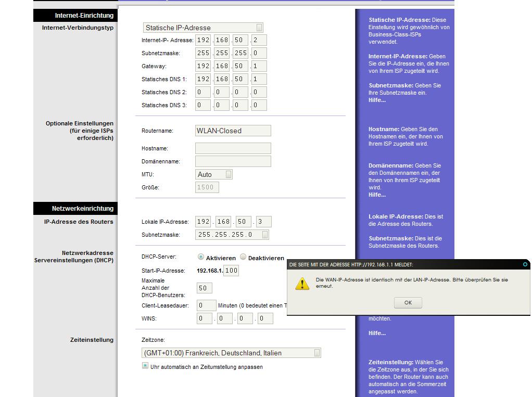Click the dialog title DIE SEITE MIT DER ADRESSE
The image size is (532, 397).
(351, 264)
